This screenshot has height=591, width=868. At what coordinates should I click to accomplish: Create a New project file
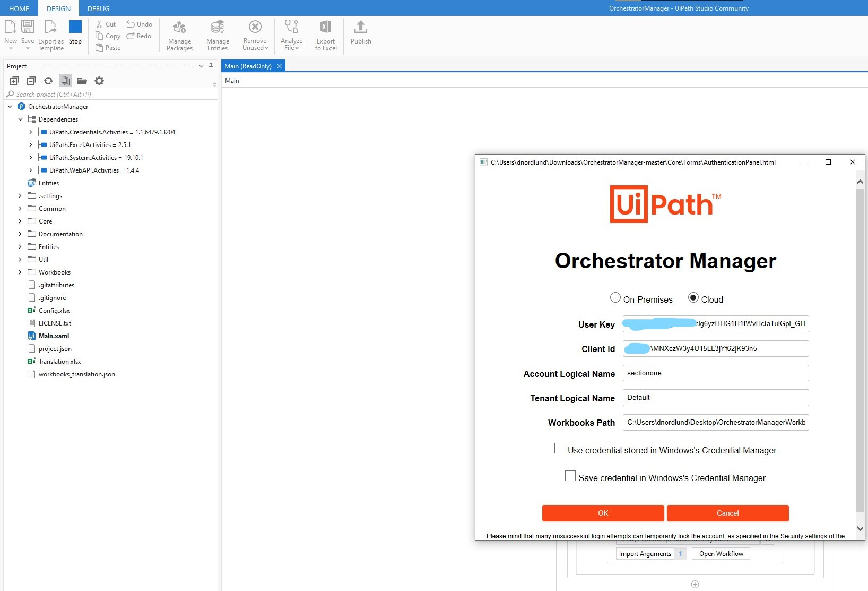pos(11,34)
